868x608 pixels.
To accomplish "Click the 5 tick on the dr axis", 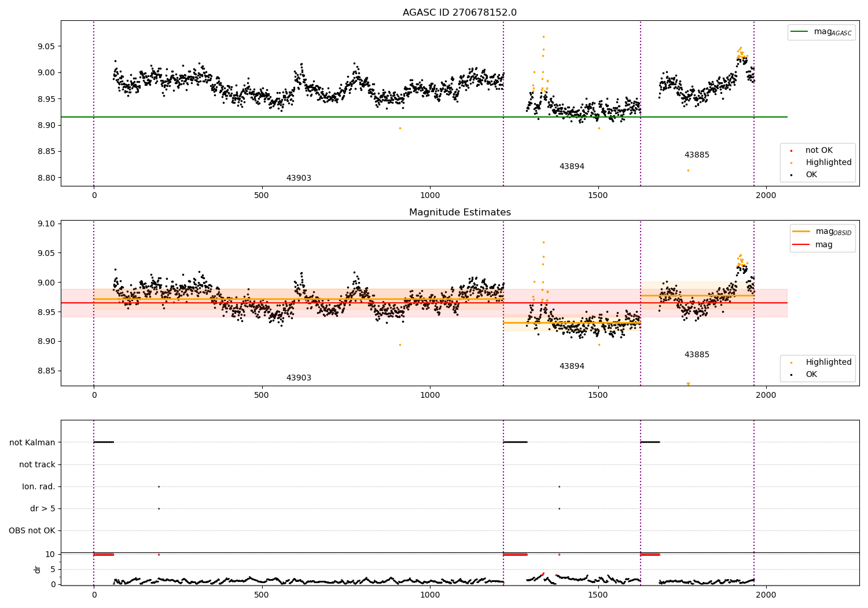I will [x=53, y=569].
